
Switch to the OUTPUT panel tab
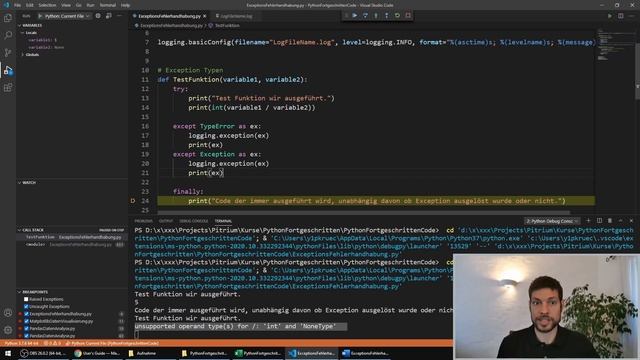click(166, 221)
